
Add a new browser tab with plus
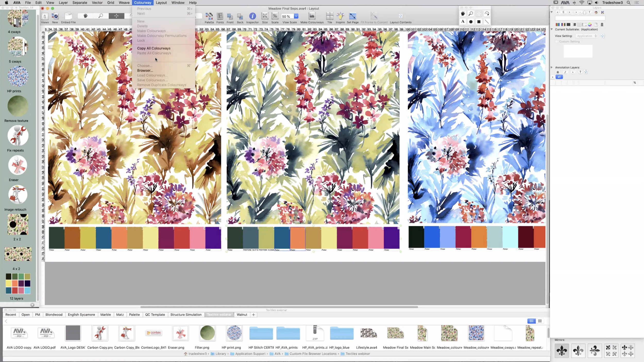[253, 315]
